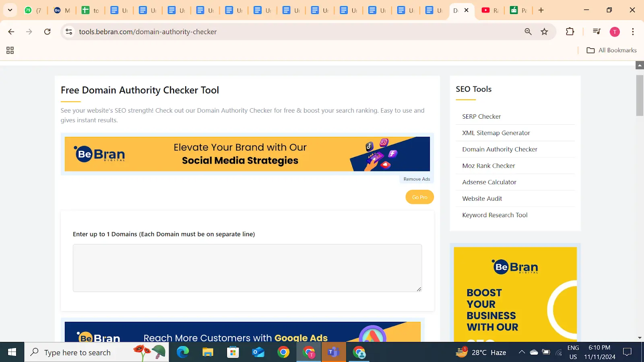Open the zoom magnifier icon in address bar
Screen dimensions: 644x362
tap(528, 32)
